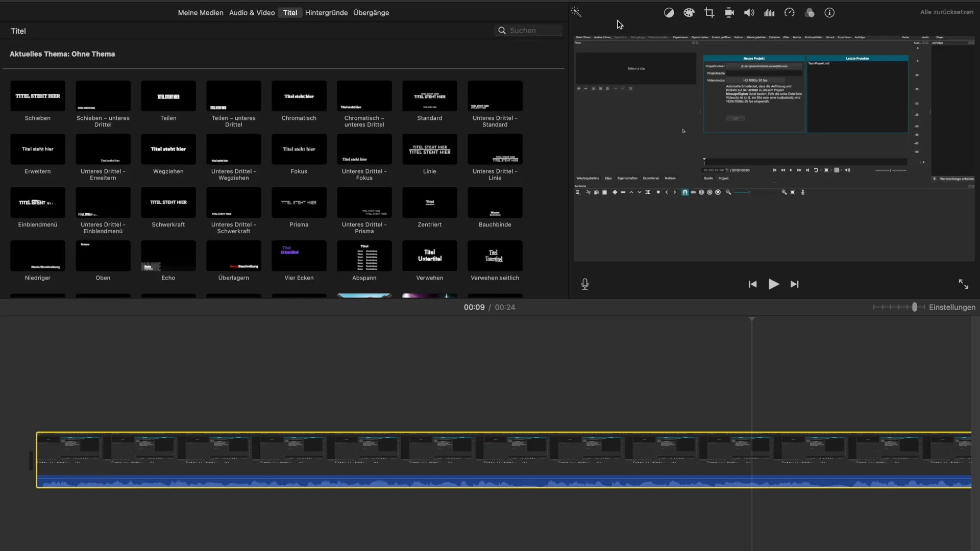Click the playhead marker at top of timeline

[752, 319]
